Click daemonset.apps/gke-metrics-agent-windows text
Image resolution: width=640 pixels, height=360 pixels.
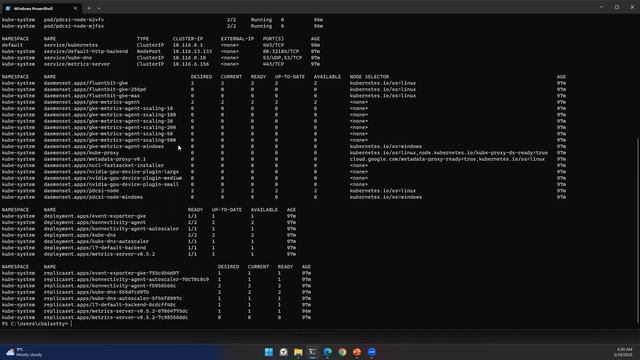104,146
